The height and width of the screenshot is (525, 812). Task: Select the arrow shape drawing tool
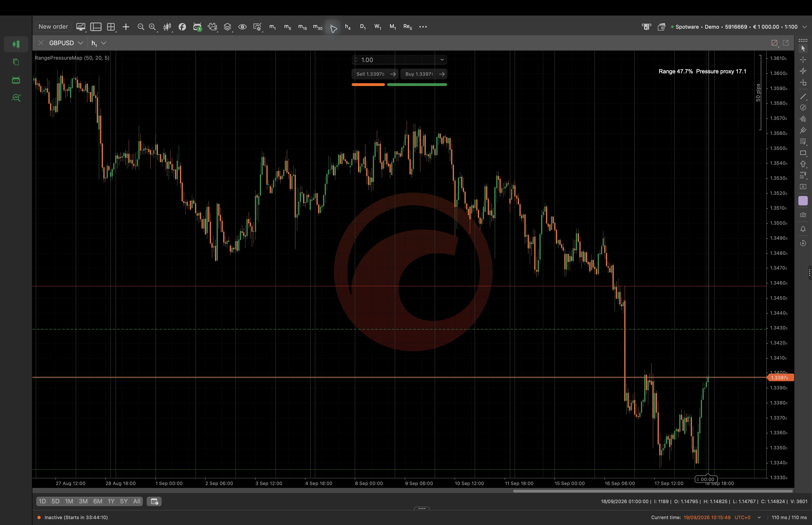803,164
